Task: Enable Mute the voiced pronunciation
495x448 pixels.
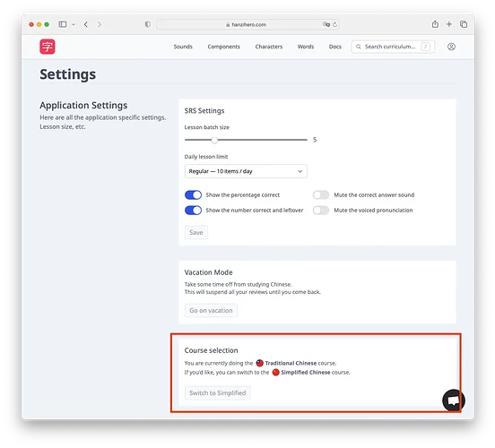Action: coord(321,211)
